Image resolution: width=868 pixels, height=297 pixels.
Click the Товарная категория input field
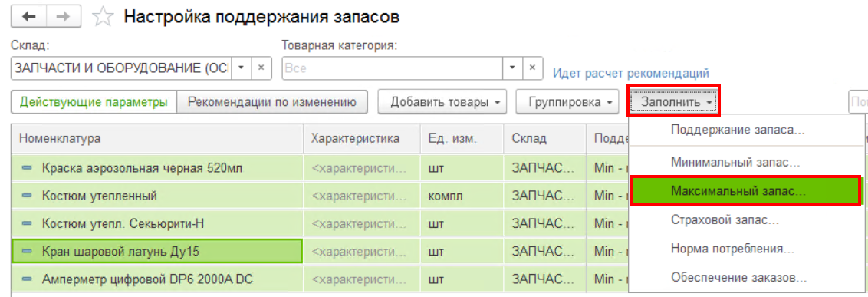[393, 68]
